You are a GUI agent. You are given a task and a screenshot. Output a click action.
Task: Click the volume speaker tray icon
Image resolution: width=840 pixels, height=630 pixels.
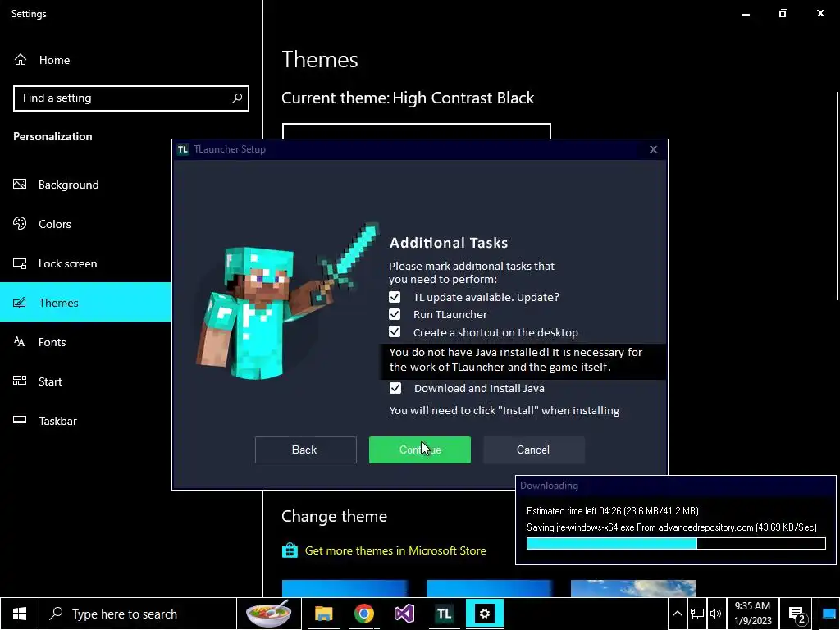click(715, 614)
